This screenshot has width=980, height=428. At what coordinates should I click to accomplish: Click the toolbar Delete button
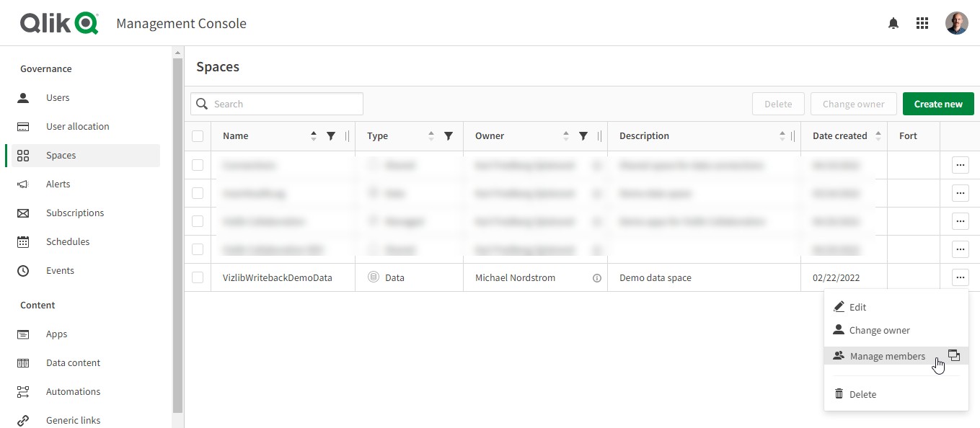click(778, 104)
